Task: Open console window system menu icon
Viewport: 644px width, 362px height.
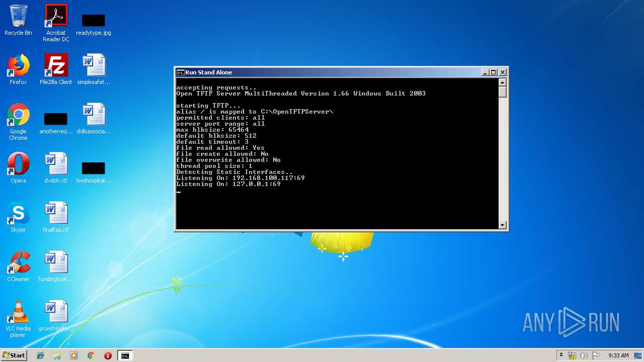Action: [180, 72]
